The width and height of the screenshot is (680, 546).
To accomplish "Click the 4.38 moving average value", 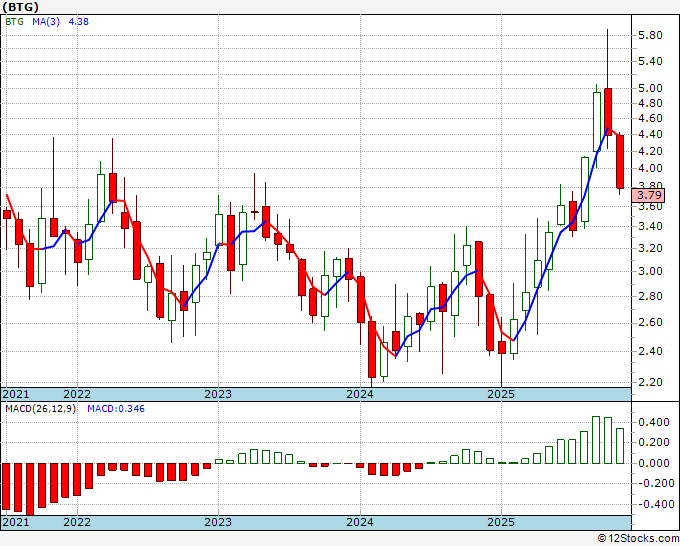I will tap(78, 21).
